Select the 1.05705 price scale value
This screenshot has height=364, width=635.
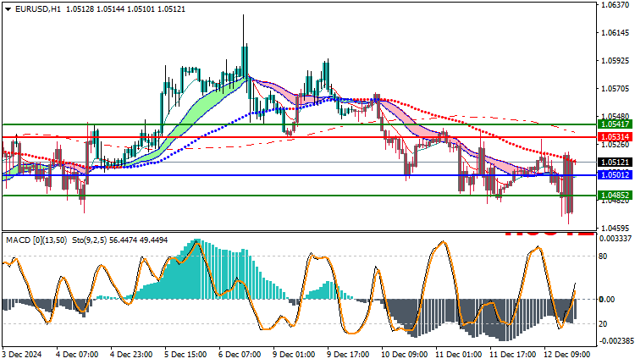tap(616, 89)
